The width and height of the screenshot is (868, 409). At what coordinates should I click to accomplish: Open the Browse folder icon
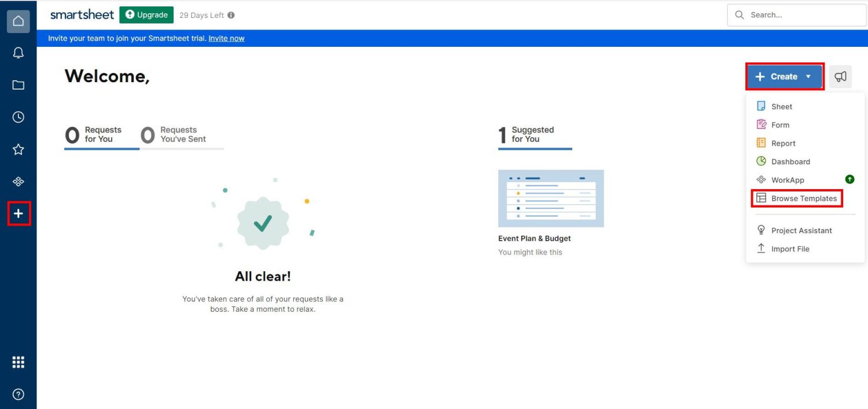pos(18,84)
